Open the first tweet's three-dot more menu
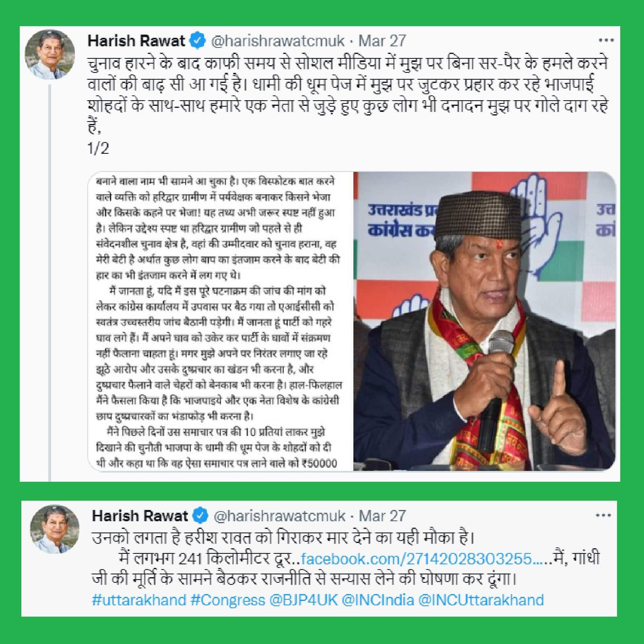Viewport: 644px width, 644px height. (606, 40)
